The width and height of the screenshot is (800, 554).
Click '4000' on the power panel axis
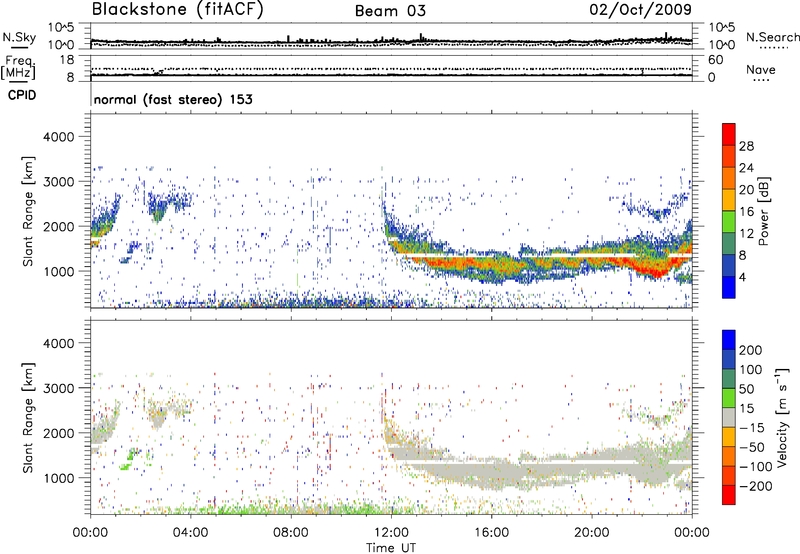coord(58,137)
